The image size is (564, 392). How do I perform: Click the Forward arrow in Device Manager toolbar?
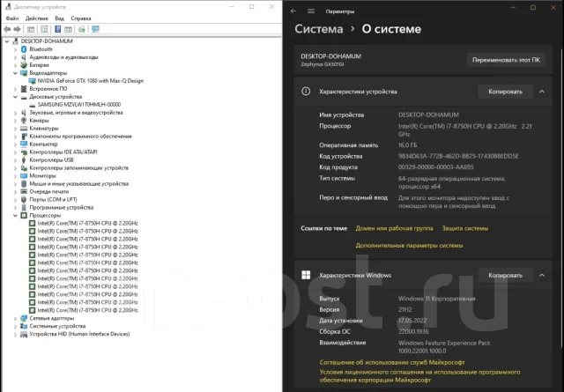(x=17, y=29)
